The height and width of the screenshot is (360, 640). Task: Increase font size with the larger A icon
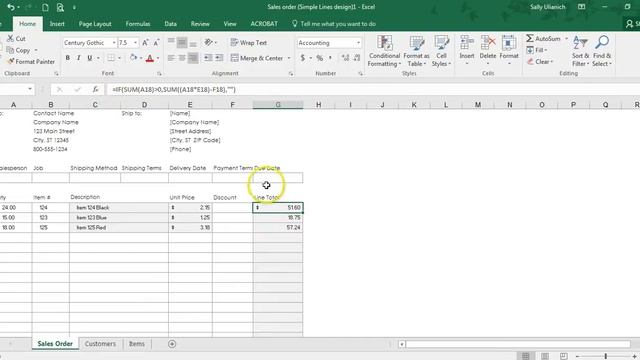(145, 42)
